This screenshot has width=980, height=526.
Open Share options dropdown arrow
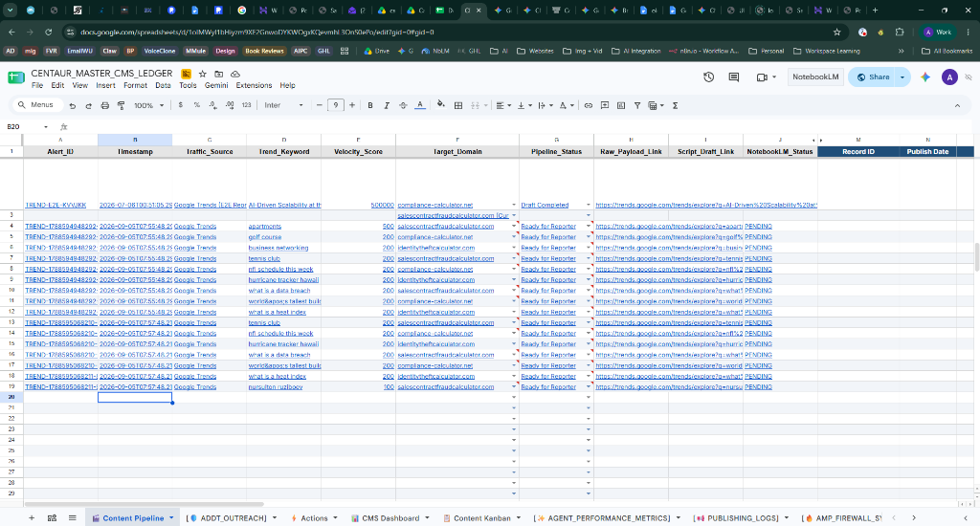pyautogui.click(x=902, y=77)
